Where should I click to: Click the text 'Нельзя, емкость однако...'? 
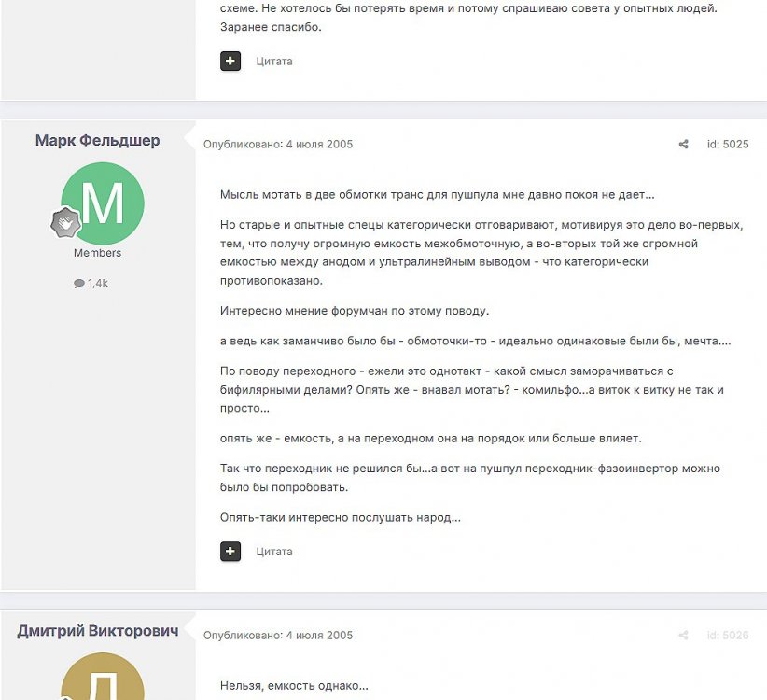[x=294, y=685]
